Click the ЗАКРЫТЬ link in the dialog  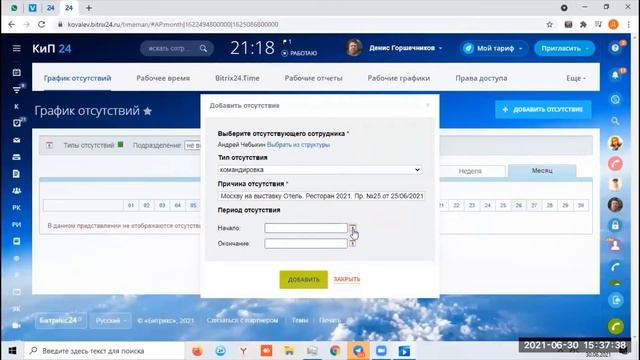pyautogui.click(x=347, y=279)
